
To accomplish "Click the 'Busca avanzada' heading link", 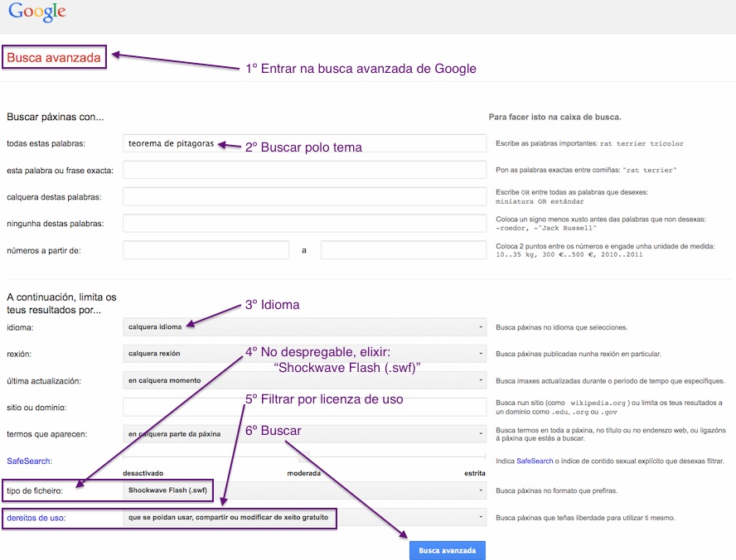I will coord(54,57).
